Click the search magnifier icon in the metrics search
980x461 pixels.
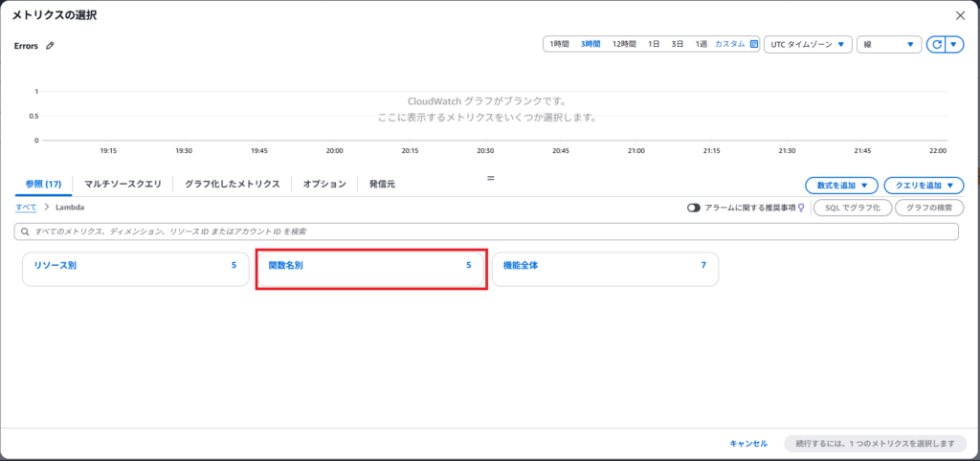click(x=24, y=231)
